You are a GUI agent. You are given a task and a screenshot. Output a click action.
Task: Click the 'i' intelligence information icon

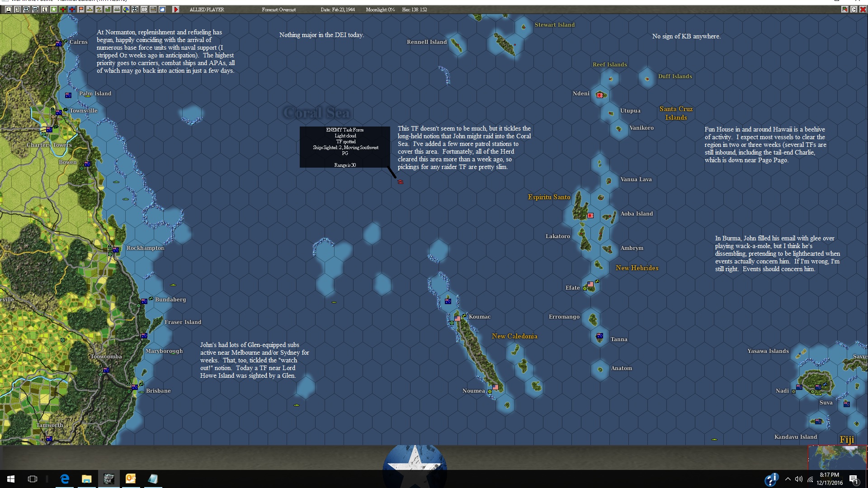pyautogui.click(x=45, y=9)
